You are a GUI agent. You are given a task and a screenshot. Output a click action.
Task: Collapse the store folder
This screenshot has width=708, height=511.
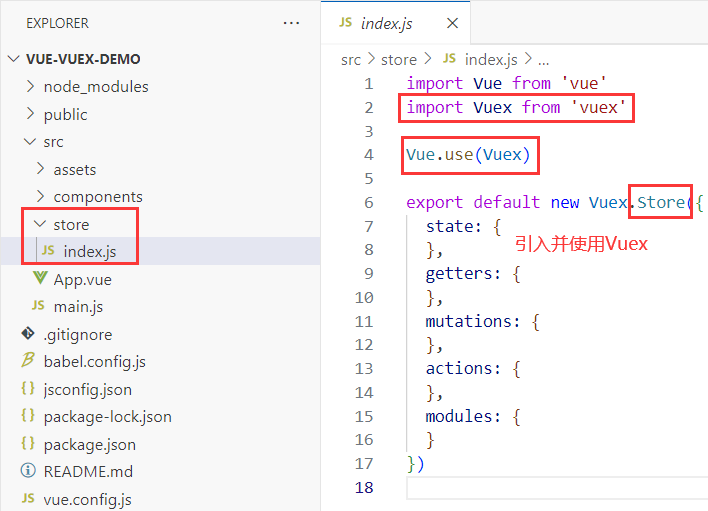(40, 223)
